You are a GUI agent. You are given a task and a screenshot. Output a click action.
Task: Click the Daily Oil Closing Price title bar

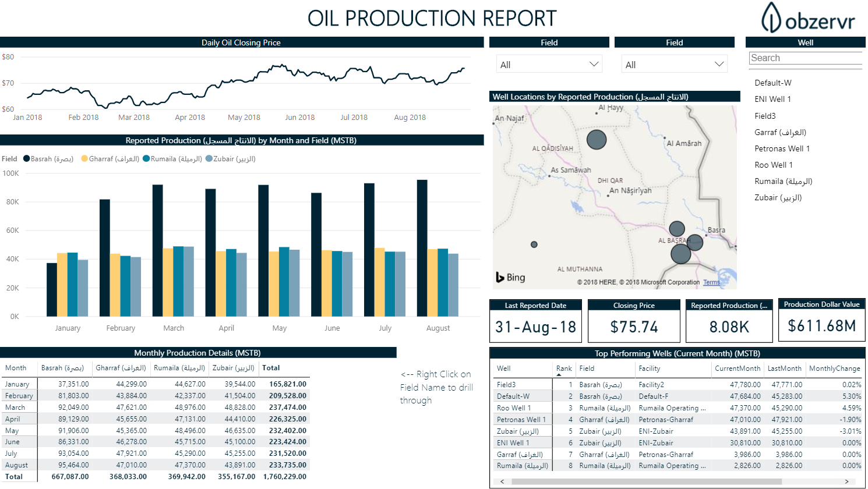(242, 42)
